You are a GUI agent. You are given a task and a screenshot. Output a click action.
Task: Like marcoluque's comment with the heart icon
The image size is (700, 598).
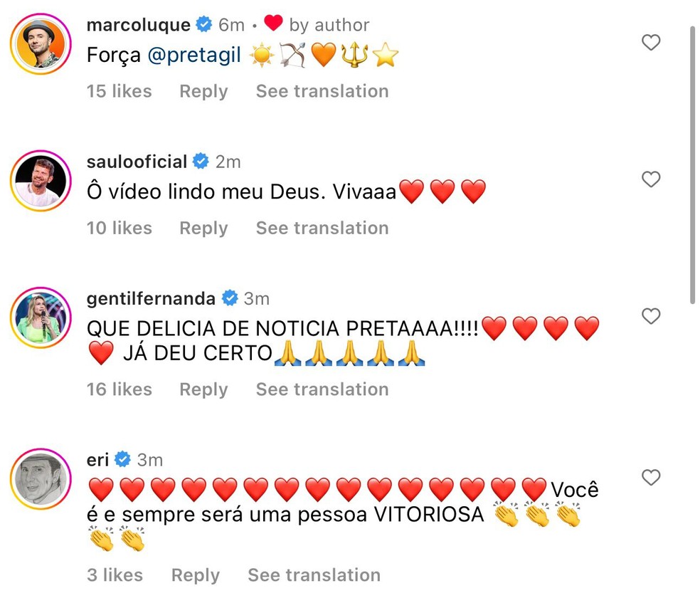pos(650,43)
